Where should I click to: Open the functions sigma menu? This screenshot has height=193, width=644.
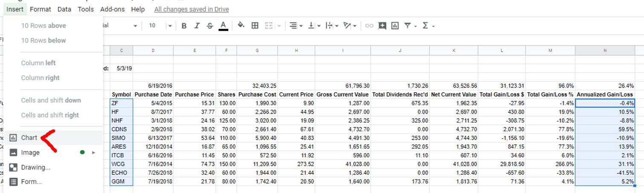click(428, 26)
